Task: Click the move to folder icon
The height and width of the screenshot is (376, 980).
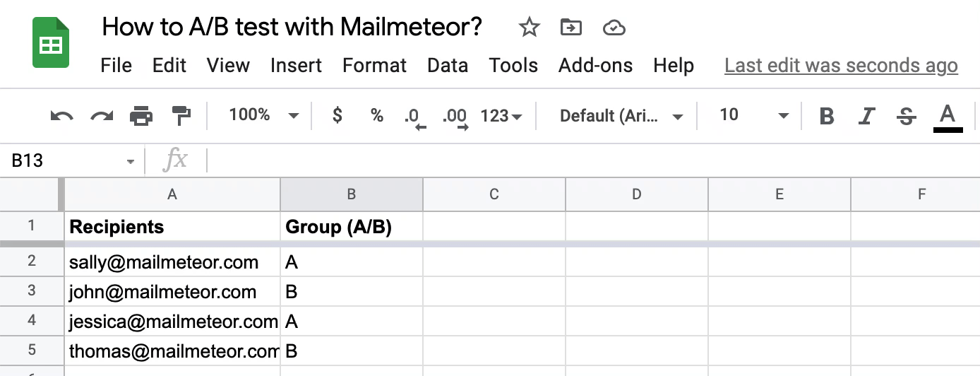Action: (x=570, y=28)
